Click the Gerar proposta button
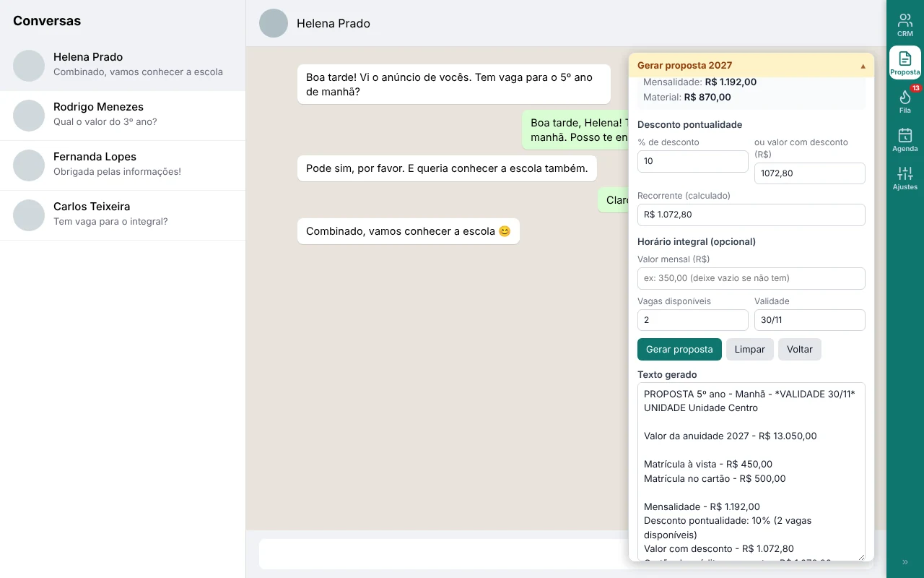Screen dimensions: 924x578 [x=679, y=350]
